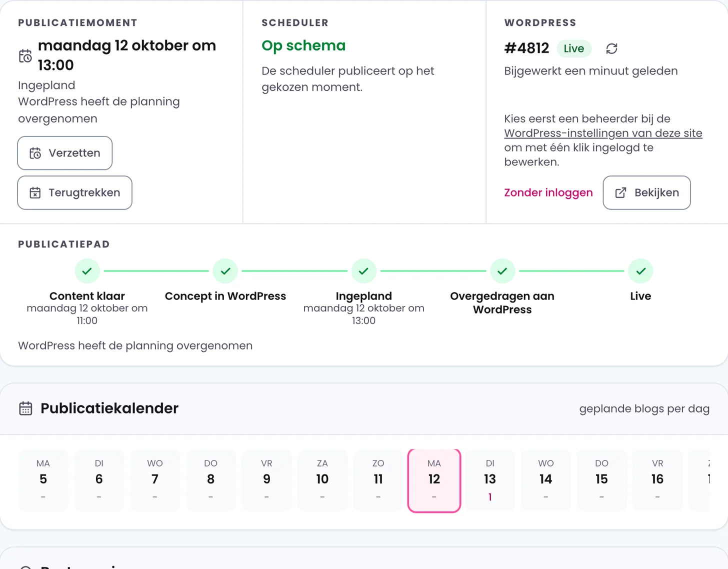
Task: Select DI 13 with one planned blog
Action: [490, 480]
